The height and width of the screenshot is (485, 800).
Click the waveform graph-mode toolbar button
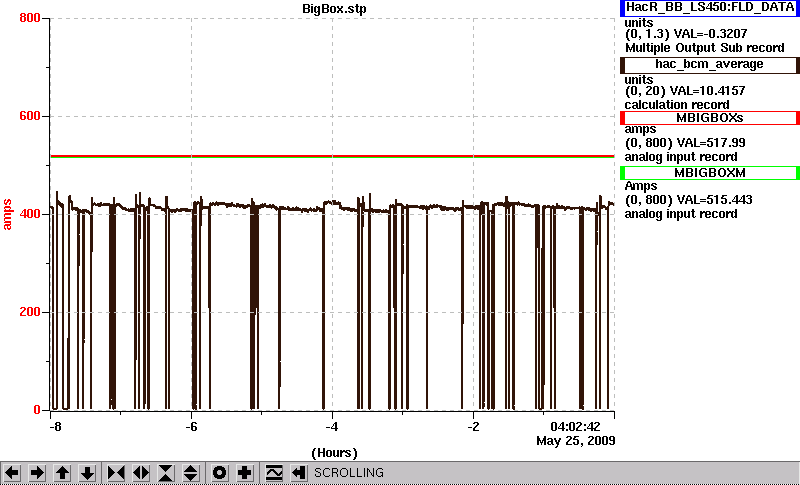274,473
